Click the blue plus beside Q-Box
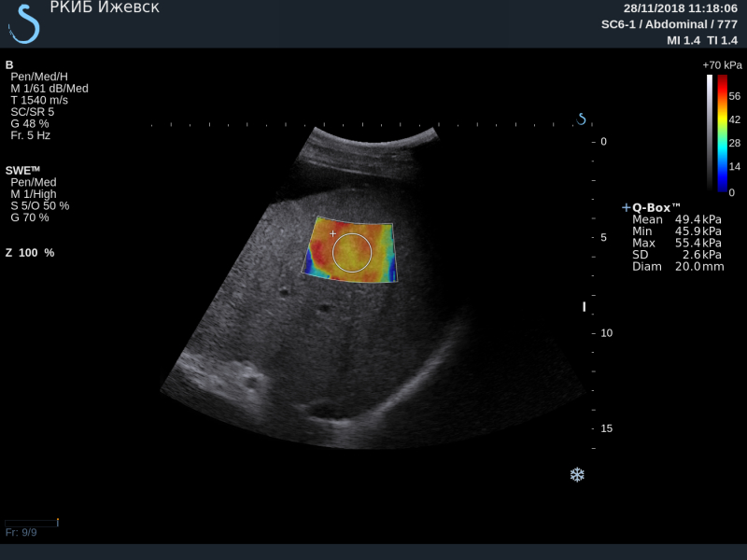This screenshot has width=747, height=560. click(626, 207)
